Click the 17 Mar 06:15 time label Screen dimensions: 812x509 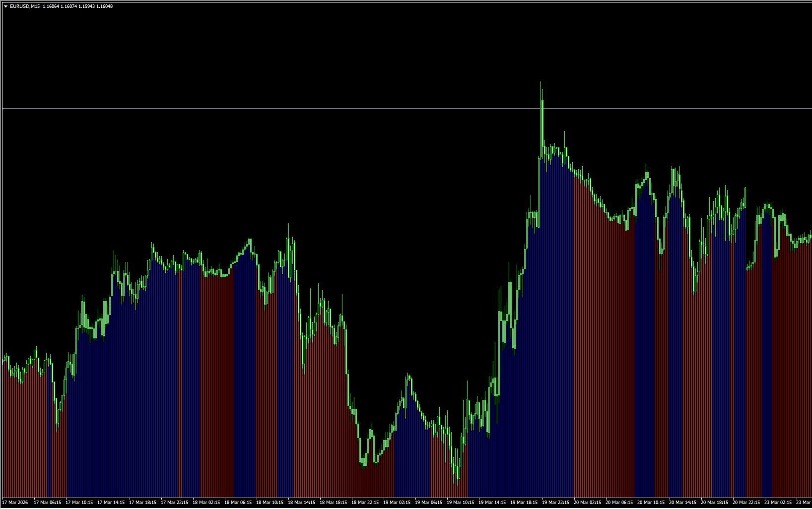coord(48,503)
